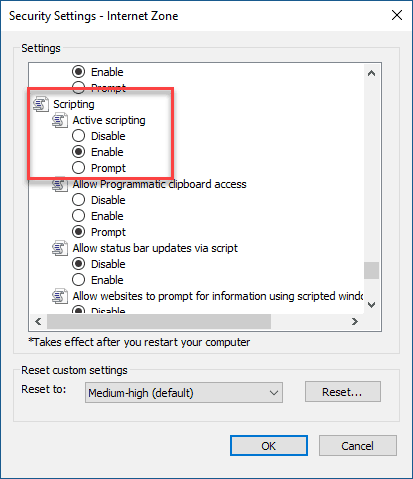413x479 pixels.
Task: Click the scripted windows prompt setting icon
Action: (60, 296)
